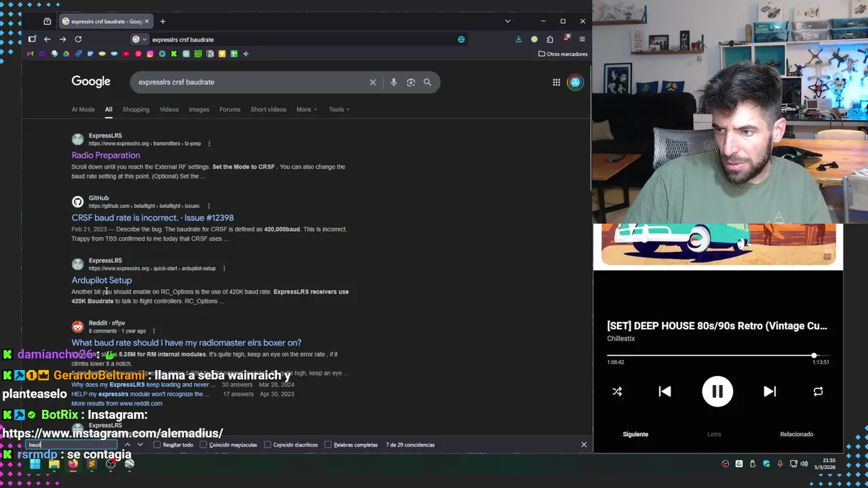The width and height of the screenshot is (868, 488).
Task: Open the Firefox view button
Action: click(x=47, y=21)
